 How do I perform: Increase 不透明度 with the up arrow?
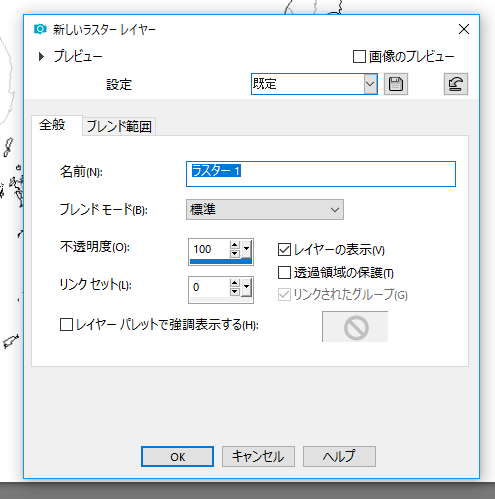pos(235,245)
